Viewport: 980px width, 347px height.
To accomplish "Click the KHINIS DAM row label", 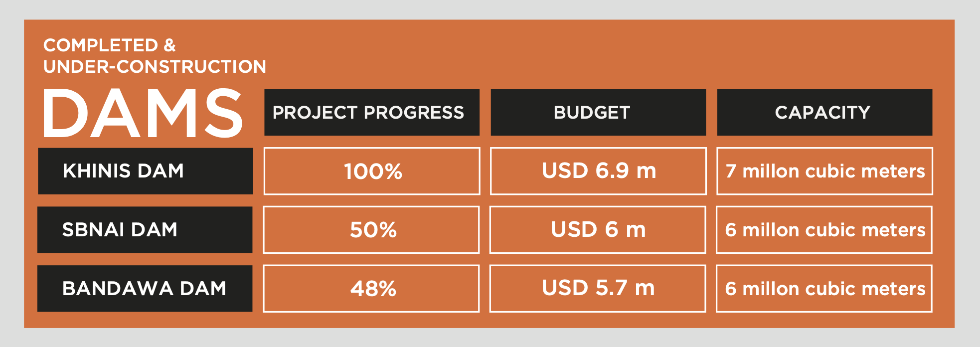I will (x=145, y=171).
